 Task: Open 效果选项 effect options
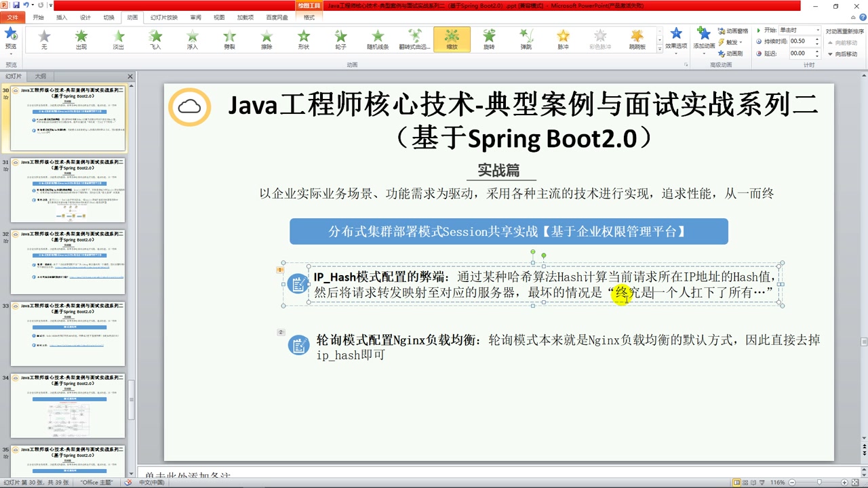click(676, 41)
